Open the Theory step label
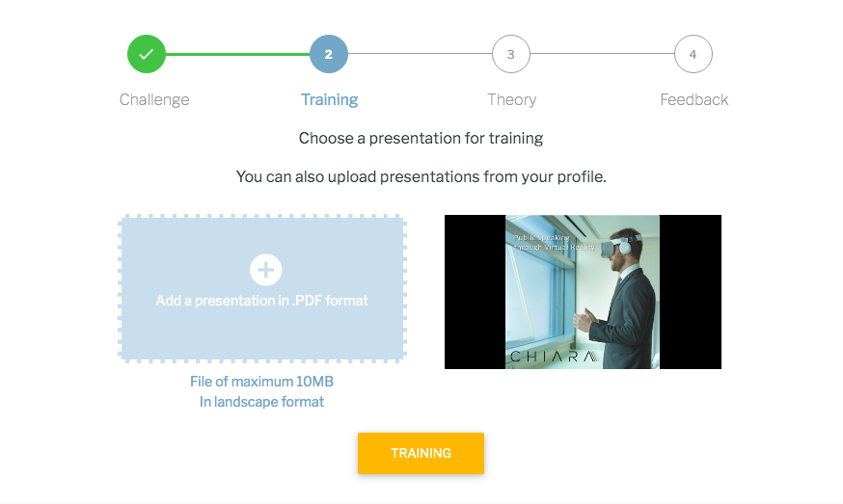Viewport: 843px width, 504px height. click(x=511, y=99)
